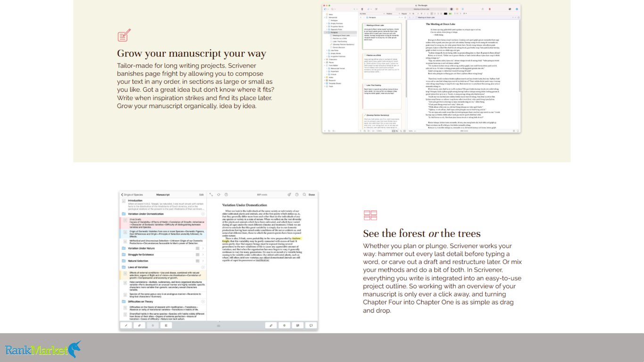Tap the speech bubble icon in iPad bottom toolbar
The height and width of the screenshot is (362, 644).
click(x=311, y=325)
